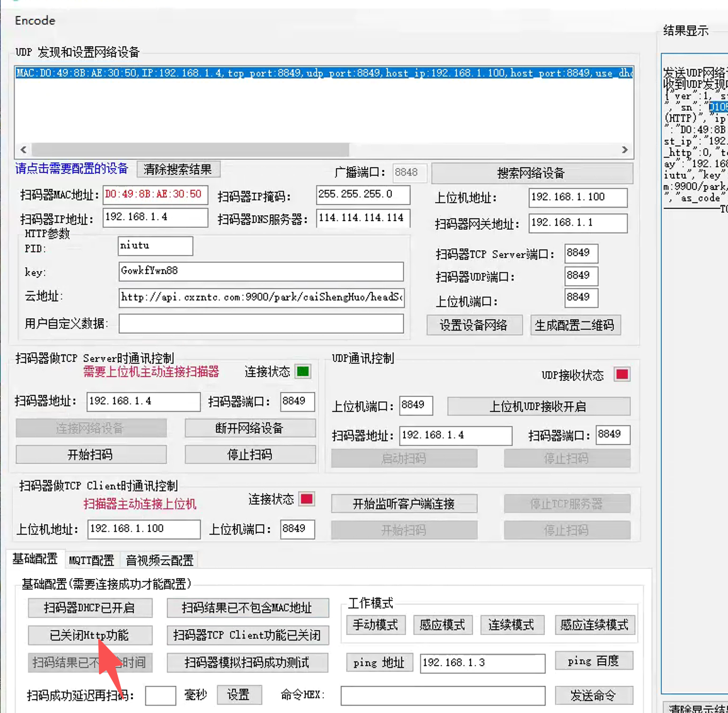The height and width of the screenshot is (713, 728).
Task: Click 清除搜索结果 button
Action: pyautogui.click(x=178, y=169)
